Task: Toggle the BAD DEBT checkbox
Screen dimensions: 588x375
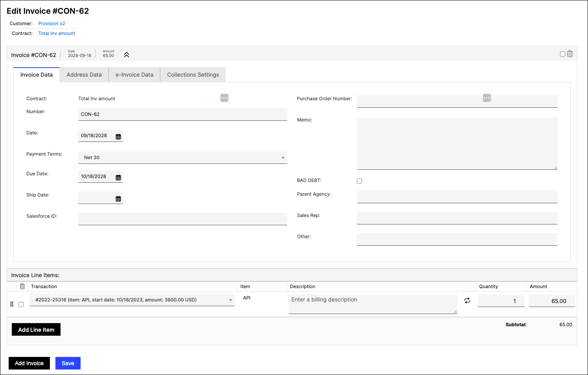Action: coord(359,181)
